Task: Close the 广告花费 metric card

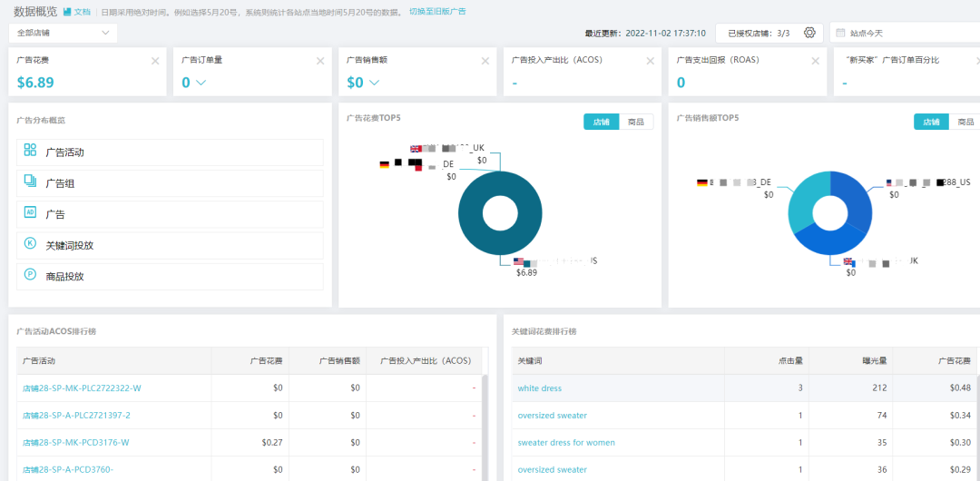Action: (x=155, y=61)
